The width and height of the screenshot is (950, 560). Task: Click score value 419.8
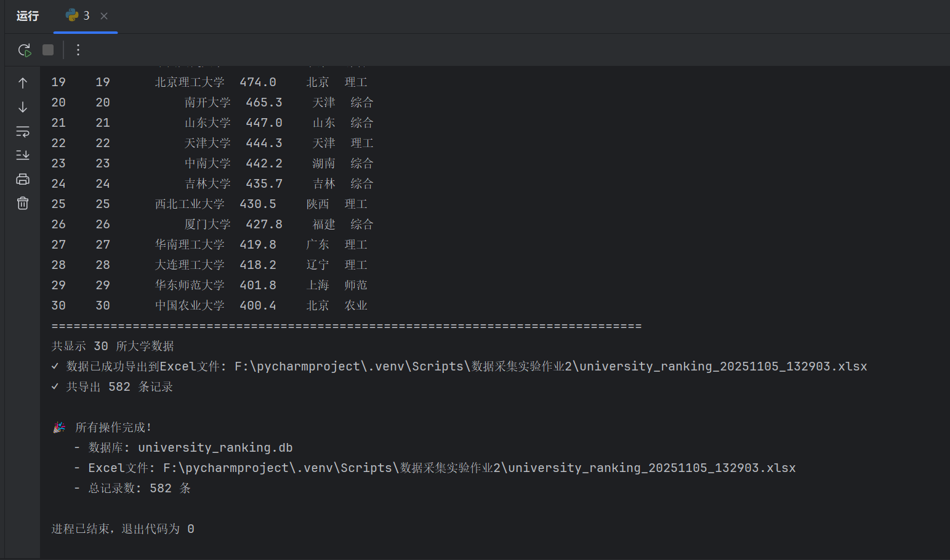(x=258, y=244)
